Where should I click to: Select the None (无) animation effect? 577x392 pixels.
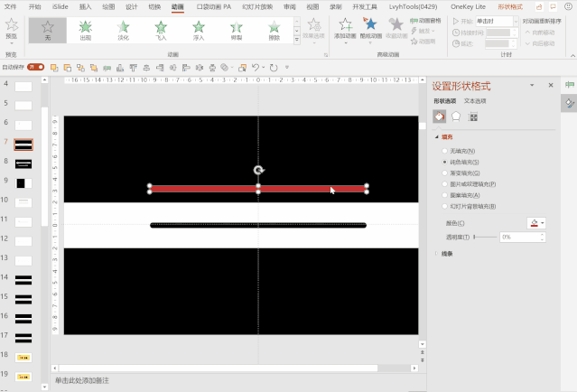[x=48, y=30]
